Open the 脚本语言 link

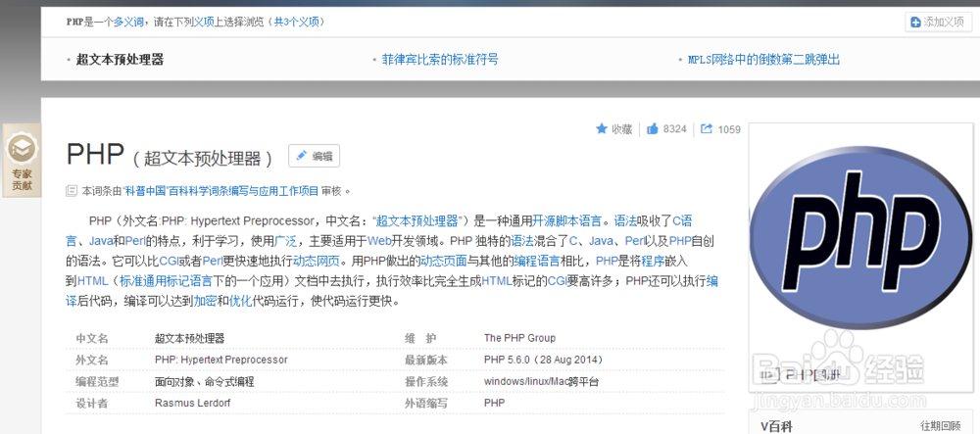[578, 220]
